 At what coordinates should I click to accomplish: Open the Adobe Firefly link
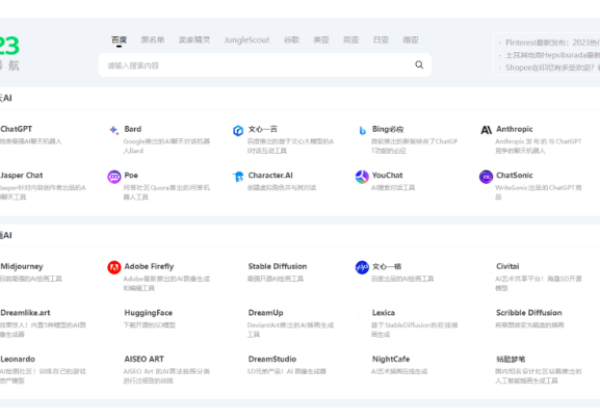(x=149, y=266)
